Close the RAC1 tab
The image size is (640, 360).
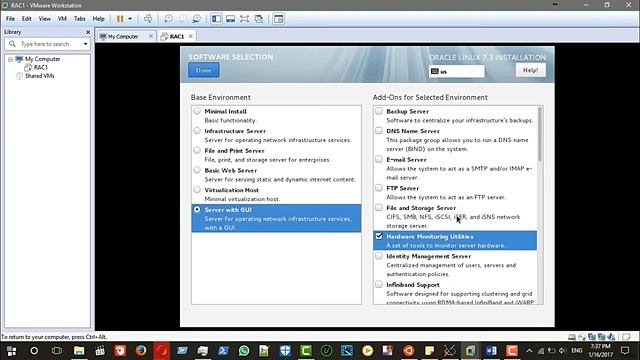191,36
